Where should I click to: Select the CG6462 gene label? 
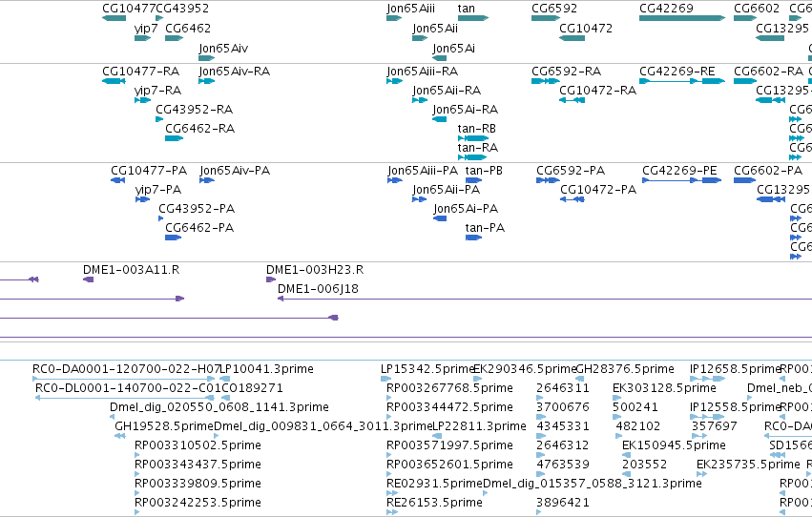coord(188,28)
